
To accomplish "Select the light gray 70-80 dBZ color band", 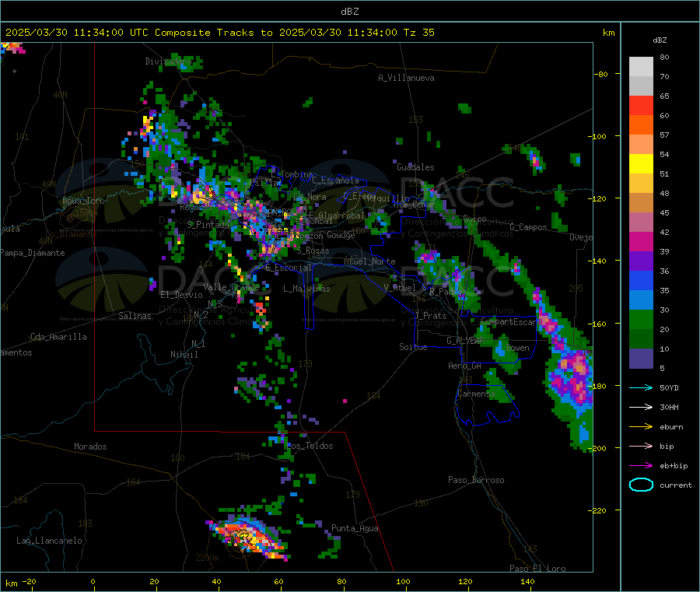I will pyautogui.click(x=641, y=67).
